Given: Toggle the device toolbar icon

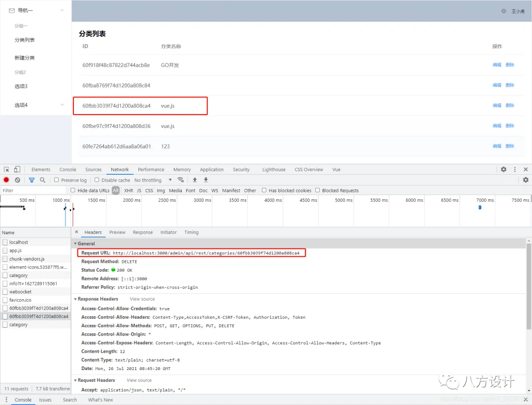Looking at the screenshot, I should [17, 169].
